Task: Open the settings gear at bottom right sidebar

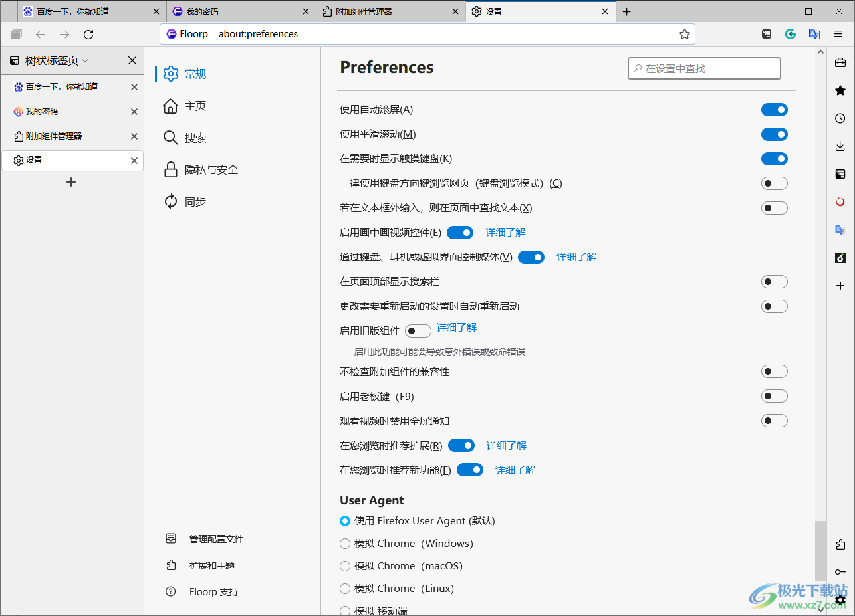Action: (840, 600)
